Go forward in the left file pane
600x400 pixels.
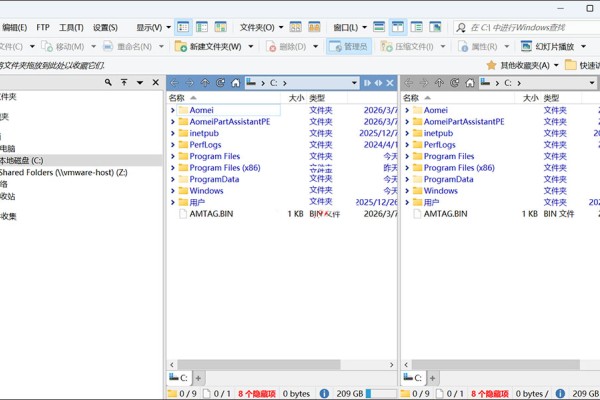click(189, 83)
